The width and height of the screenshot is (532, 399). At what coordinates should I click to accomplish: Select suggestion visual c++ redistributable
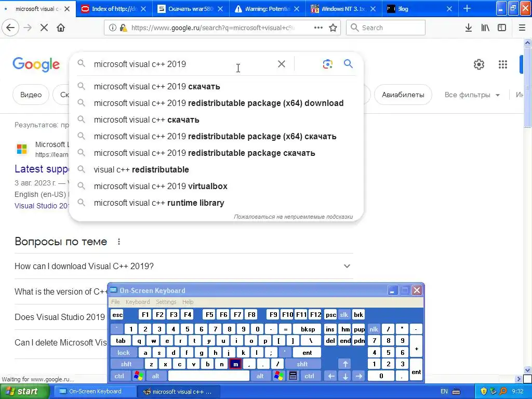point(216,169)
